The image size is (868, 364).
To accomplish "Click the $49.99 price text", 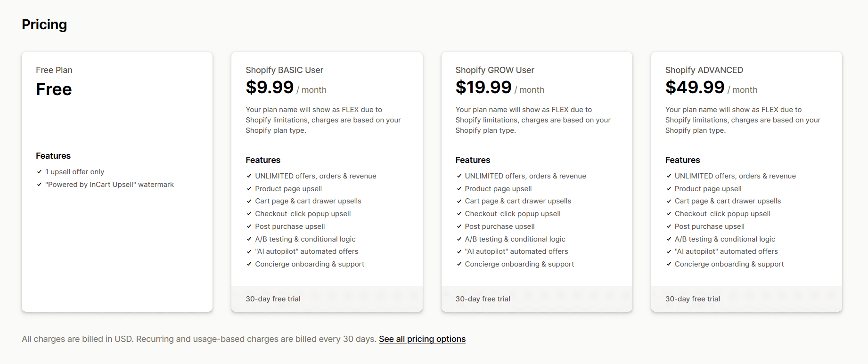I will click(695, 88).
